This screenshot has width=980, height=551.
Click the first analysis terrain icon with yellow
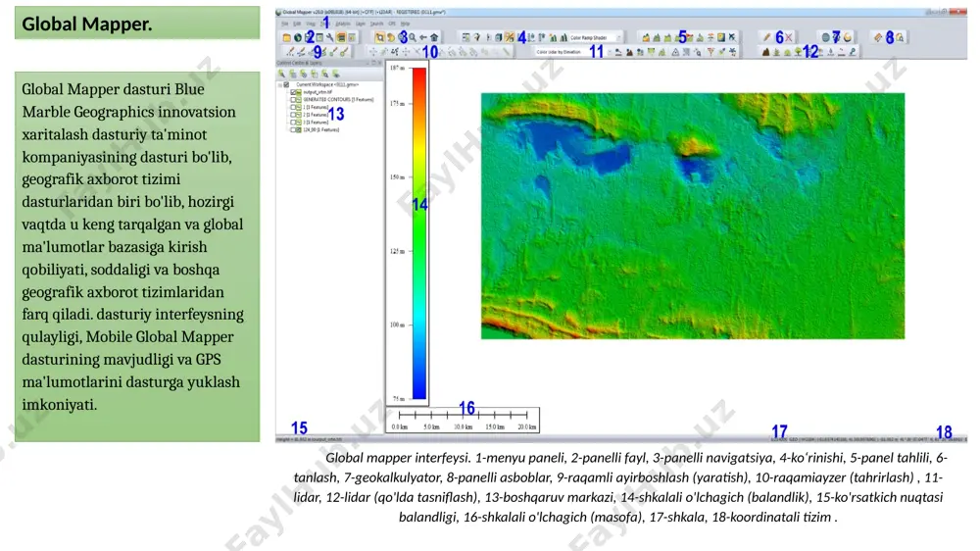[x=646, y=37]
